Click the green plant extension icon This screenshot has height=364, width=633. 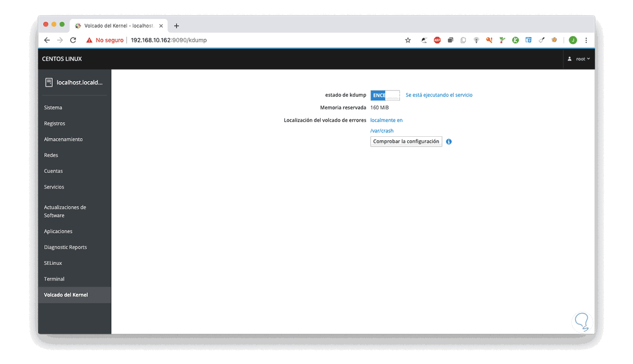coord(502,40)
